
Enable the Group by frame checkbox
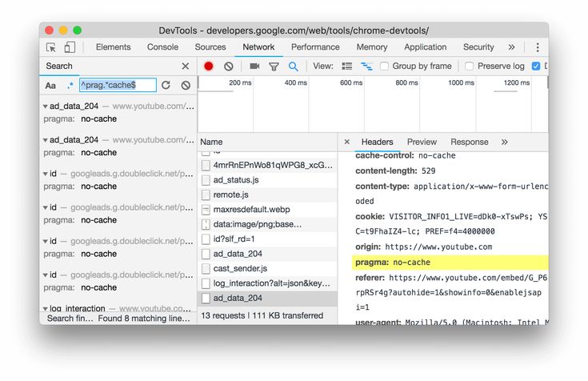(x=384, y=66)
